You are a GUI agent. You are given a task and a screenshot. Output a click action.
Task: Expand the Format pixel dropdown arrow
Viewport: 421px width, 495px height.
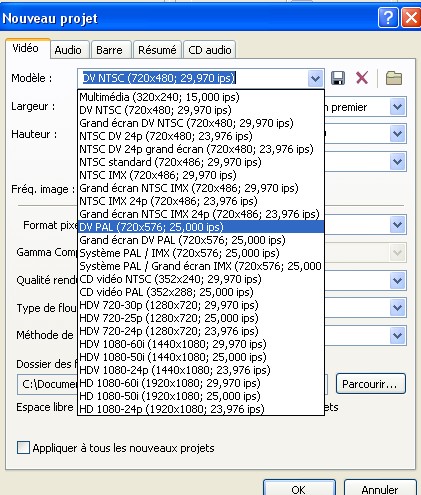[397, 225]
